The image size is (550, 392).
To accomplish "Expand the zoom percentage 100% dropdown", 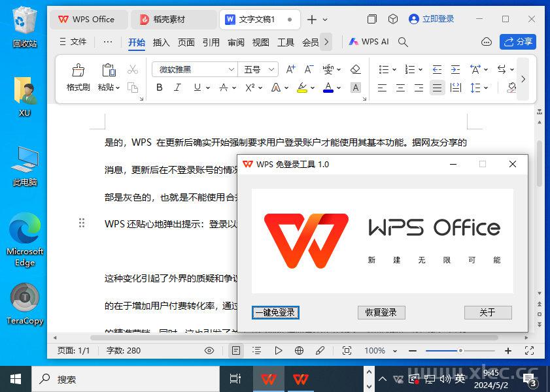I will tap(396, 351).
